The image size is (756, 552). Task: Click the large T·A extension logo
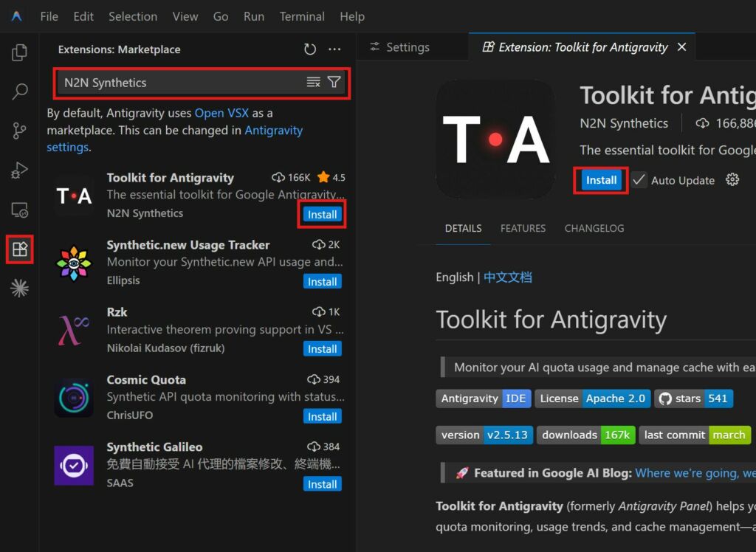(495, 139)
